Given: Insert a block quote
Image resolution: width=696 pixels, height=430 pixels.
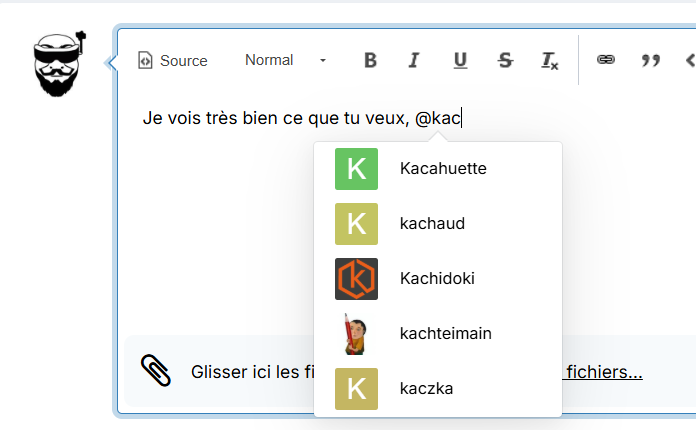Looking at the screenshot, I should [651, 61].
